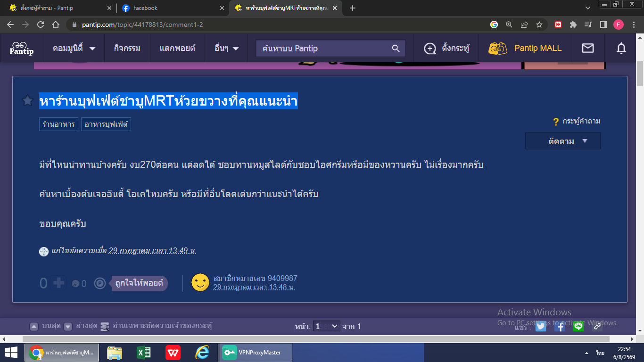Click the Pantip logo
Screen dimensions: 644x362
(22, 48)
